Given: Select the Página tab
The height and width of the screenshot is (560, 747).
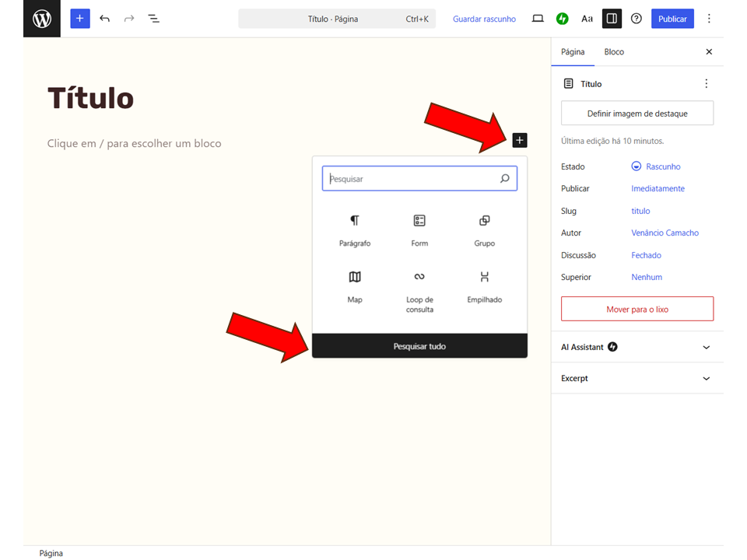Looking at the screenshot, I should 573,52.
